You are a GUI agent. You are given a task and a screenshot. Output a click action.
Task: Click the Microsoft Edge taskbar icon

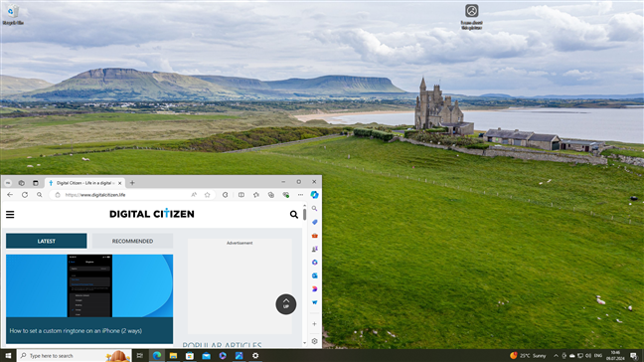[x=157, y=356]
